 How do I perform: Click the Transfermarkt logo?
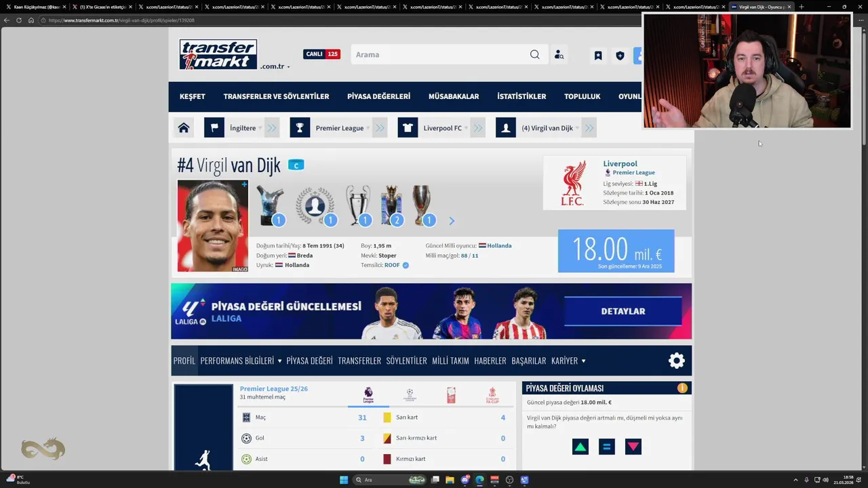pos(218,54)
